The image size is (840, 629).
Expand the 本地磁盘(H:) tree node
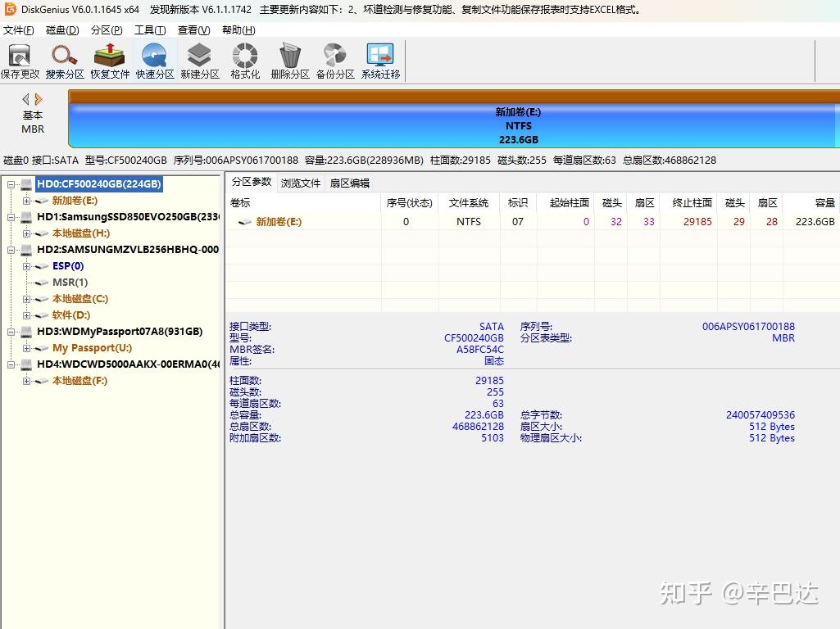coord(26,233)
